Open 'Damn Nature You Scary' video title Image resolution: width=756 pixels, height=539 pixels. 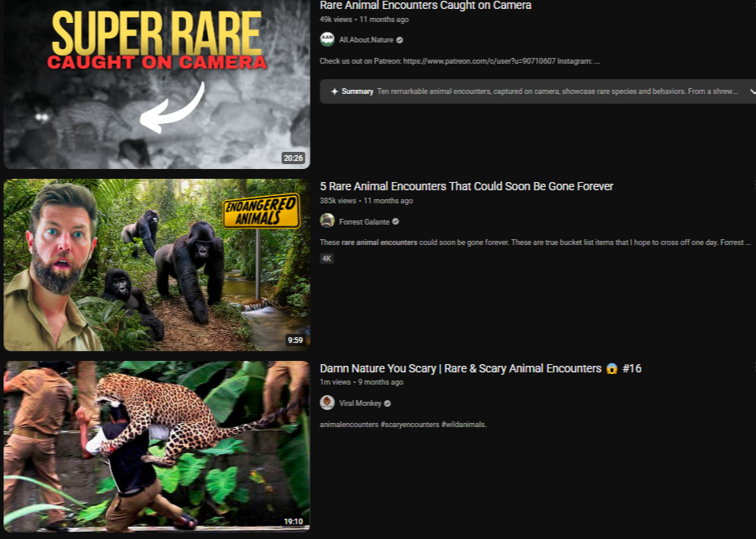click(460, 368)
